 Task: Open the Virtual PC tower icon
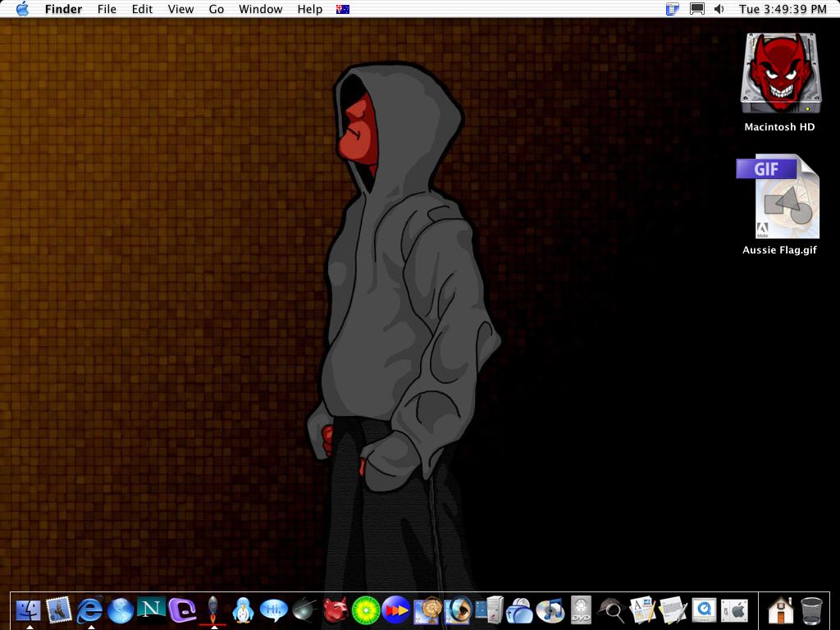(489, 610)
